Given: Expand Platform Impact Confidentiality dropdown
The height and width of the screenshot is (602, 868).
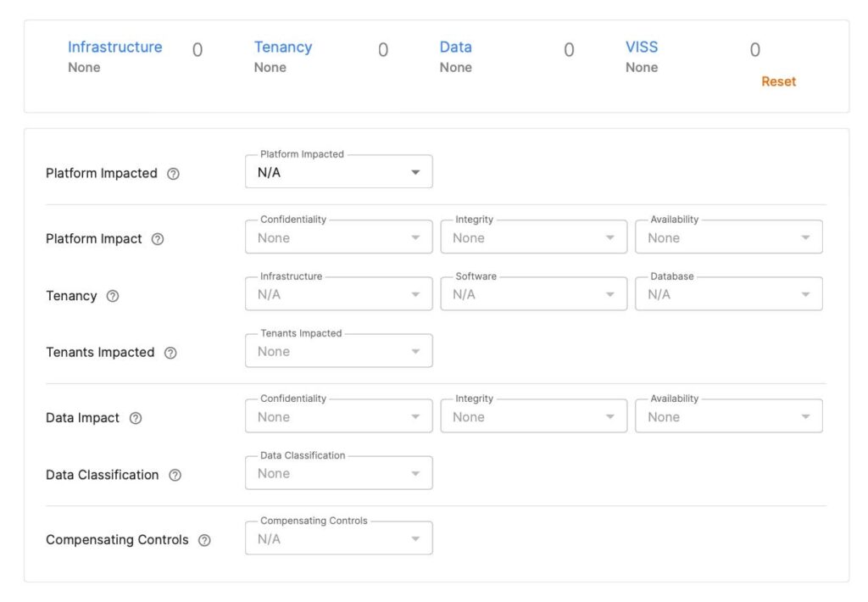Looking at the screenshot, I should click(338, 238).
